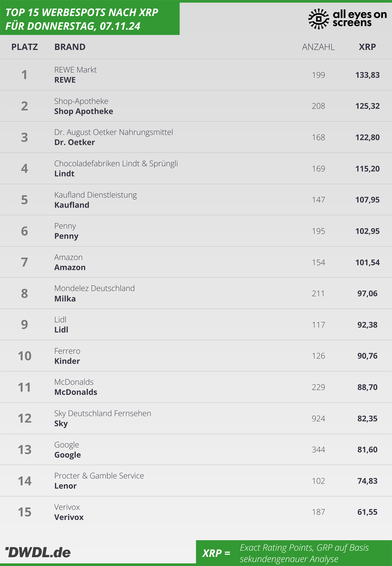392x566 pixels.
Task: Click the Lindt XRP value 115,20
Action: click(x=367, y=169)
